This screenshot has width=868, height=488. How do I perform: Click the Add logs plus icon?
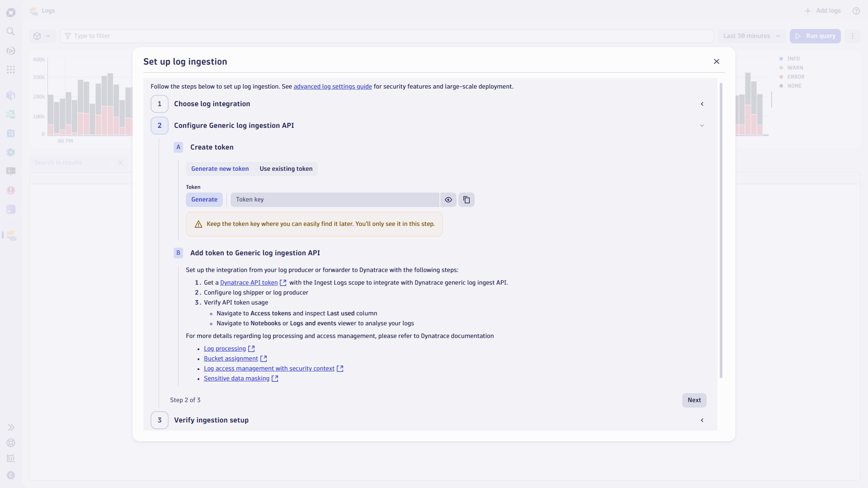point(808,10)
